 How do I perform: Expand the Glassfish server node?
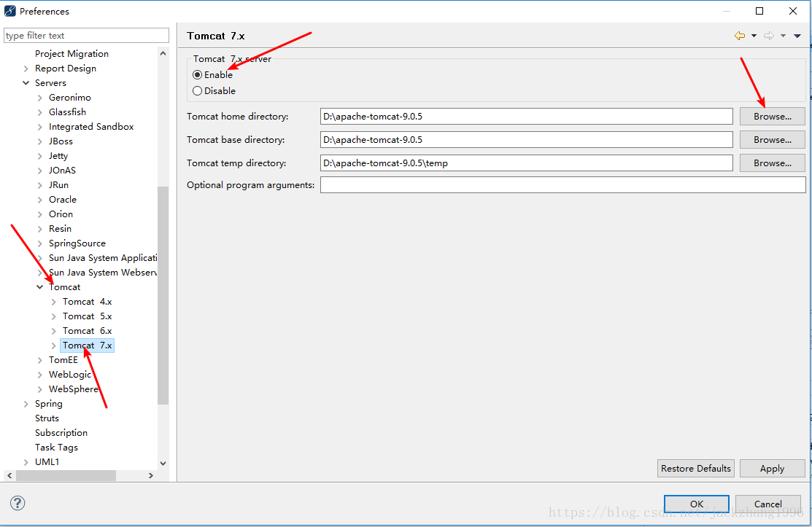[x=40, y=112]
